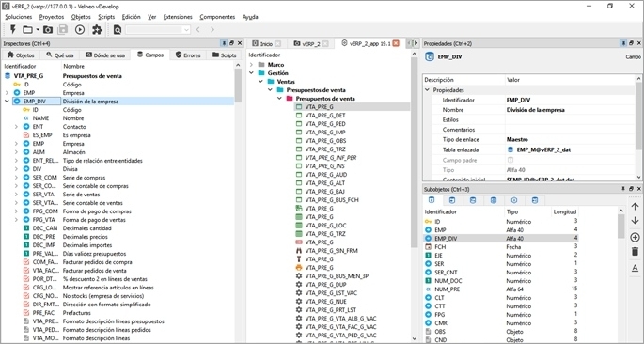Click the delete subobject trash icon
The height and width of the screenshot is (344, 644).
click(x=635, y=252)
